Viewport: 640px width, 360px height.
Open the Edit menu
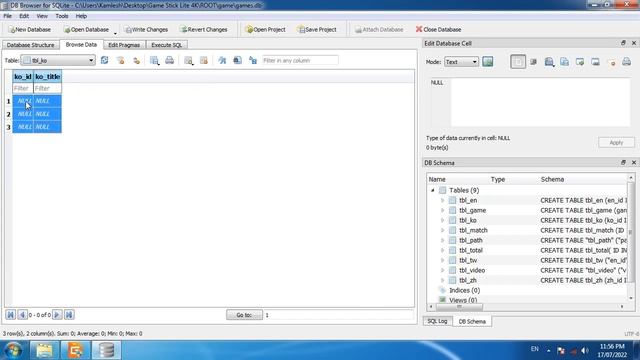24,16
